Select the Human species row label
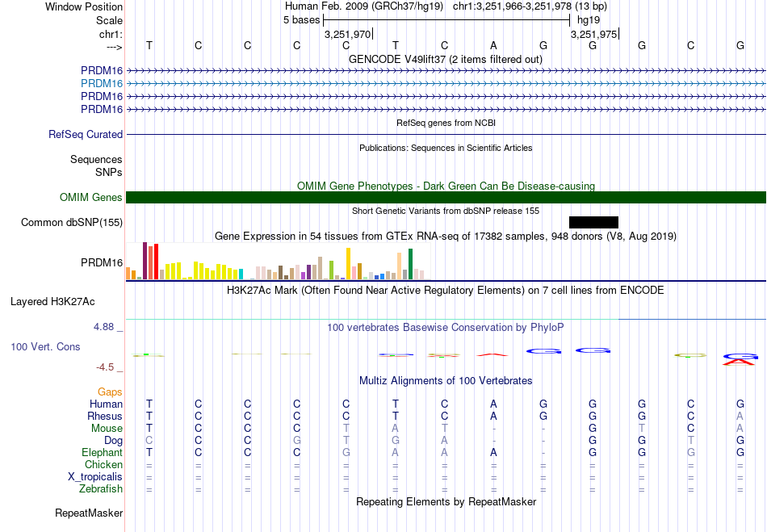 point(106,404)
